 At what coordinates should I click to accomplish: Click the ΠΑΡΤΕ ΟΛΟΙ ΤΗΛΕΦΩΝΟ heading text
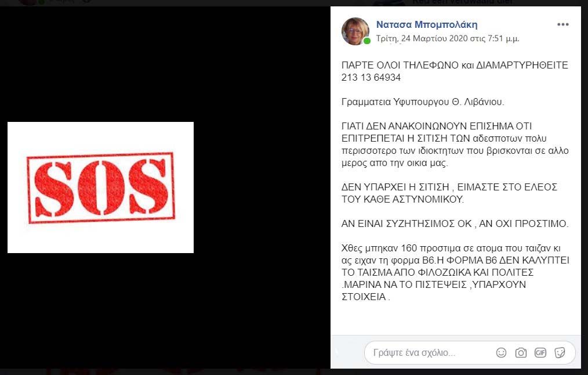coord(400,66)
